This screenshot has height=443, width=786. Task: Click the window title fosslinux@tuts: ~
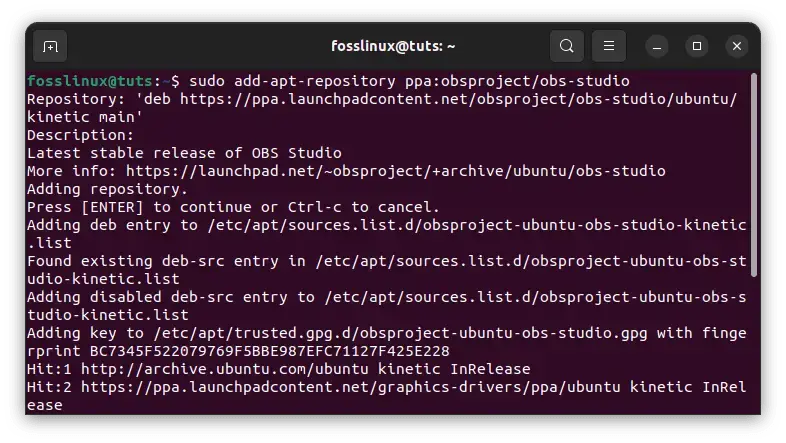pyautogui.click(x=393, y=46)
